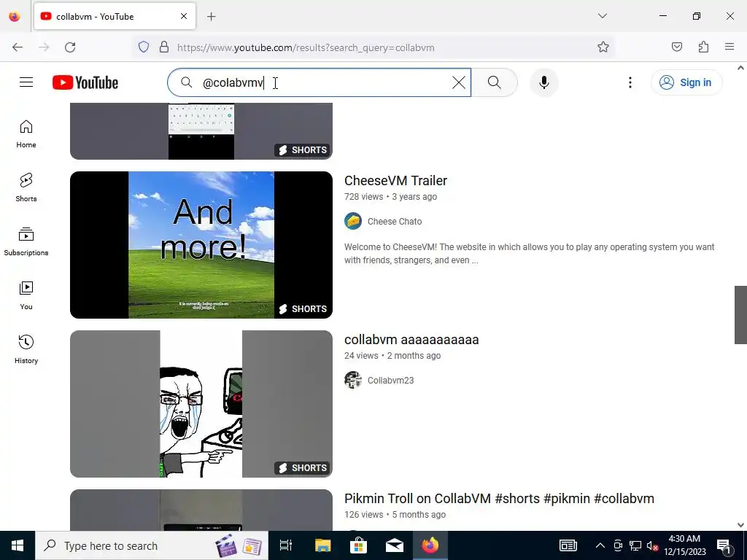The width and height of the screenshot is (747, 560).
Task: Click inside the YouTube search field
Action: point(320,82)
